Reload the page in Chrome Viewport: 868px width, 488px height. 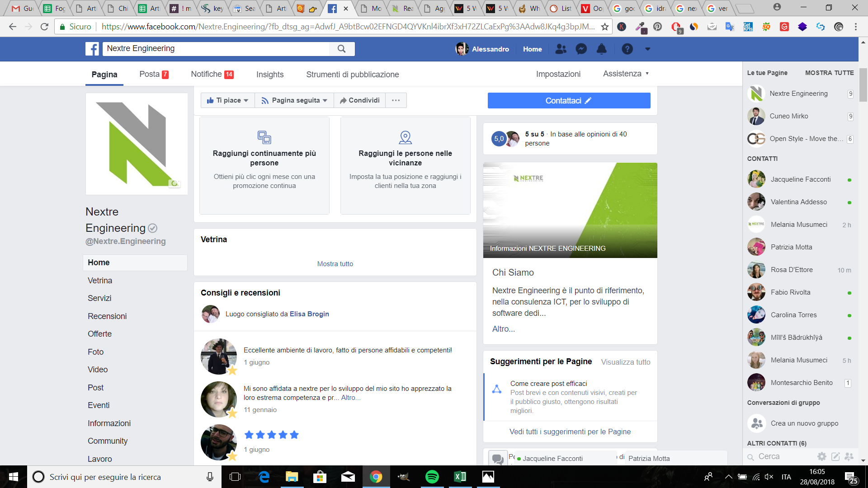(x=44, y=27)
